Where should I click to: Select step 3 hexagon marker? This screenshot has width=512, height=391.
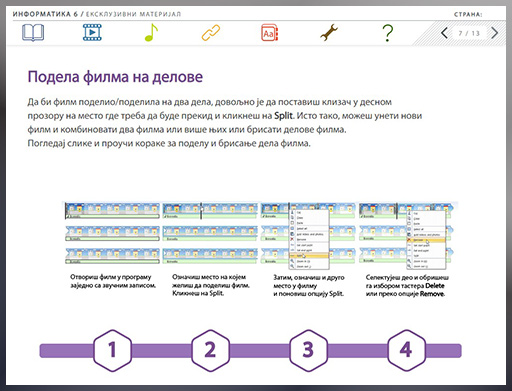click(x=308, y=350)
